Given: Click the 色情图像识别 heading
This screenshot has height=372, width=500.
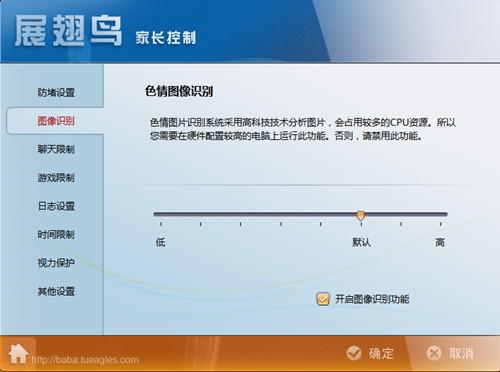Looking at the screenshot, I should [179, 91].
